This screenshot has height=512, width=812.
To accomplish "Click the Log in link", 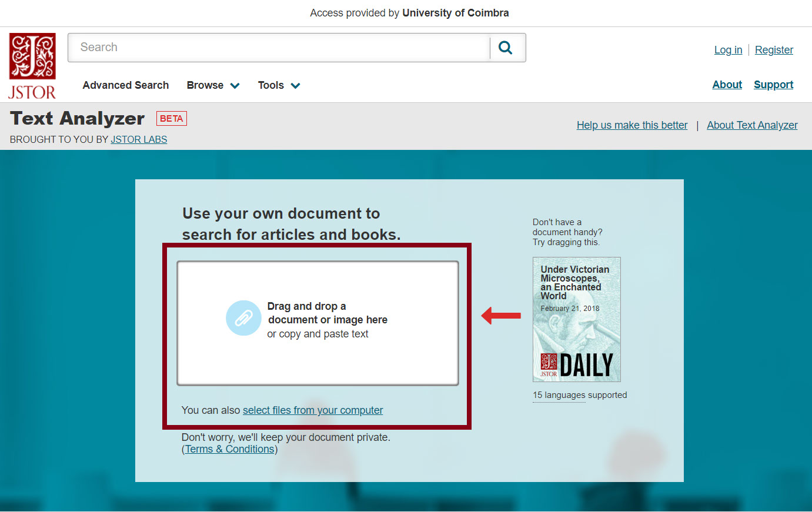I will point(728,50).
